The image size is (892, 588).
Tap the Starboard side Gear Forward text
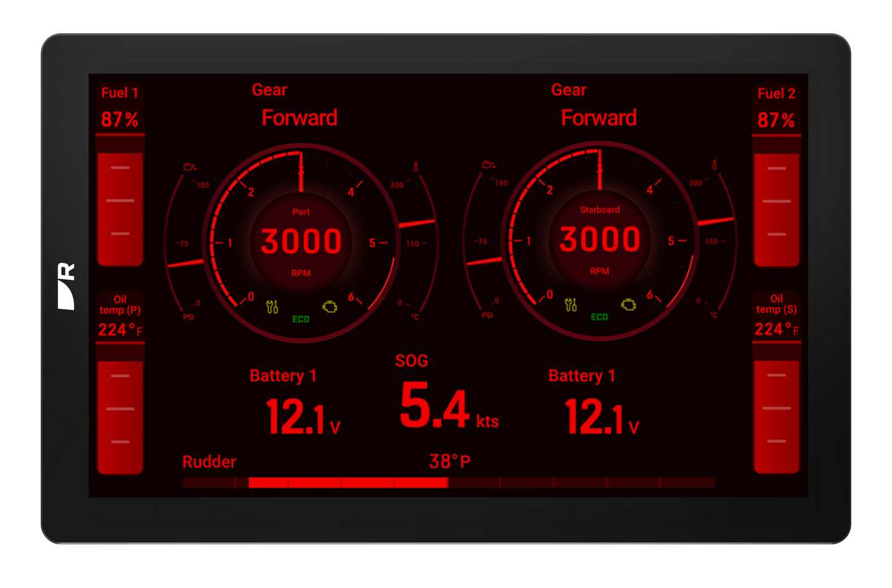pos(599,118)
